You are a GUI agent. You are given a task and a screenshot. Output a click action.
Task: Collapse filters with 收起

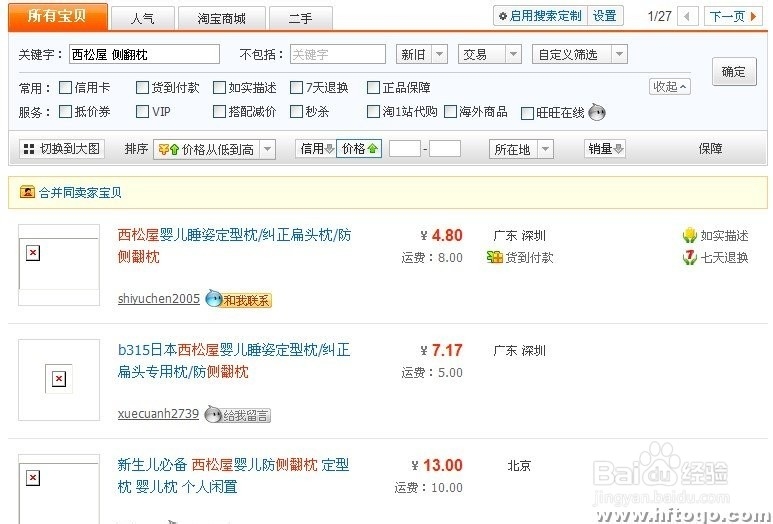[669, 87]
